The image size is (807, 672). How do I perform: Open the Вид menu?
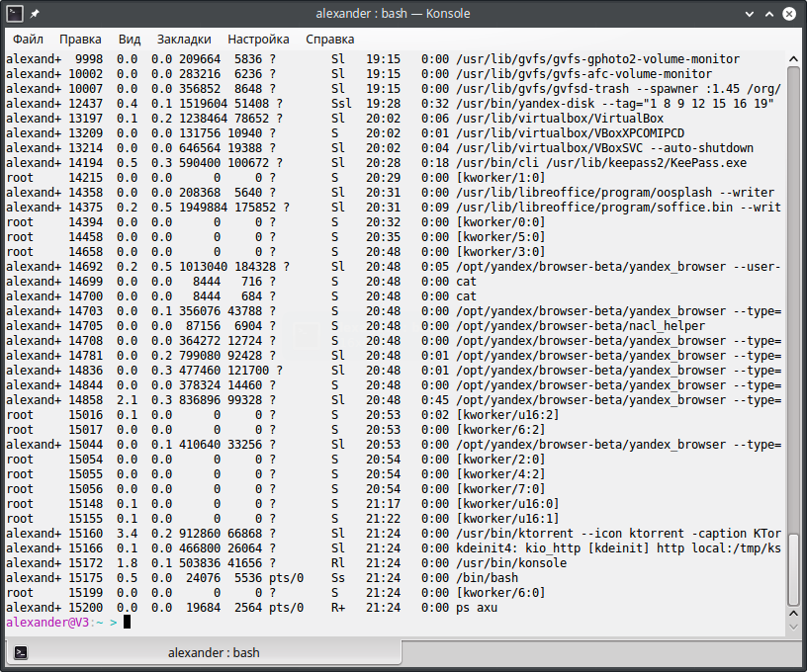[x=130, y=39]
